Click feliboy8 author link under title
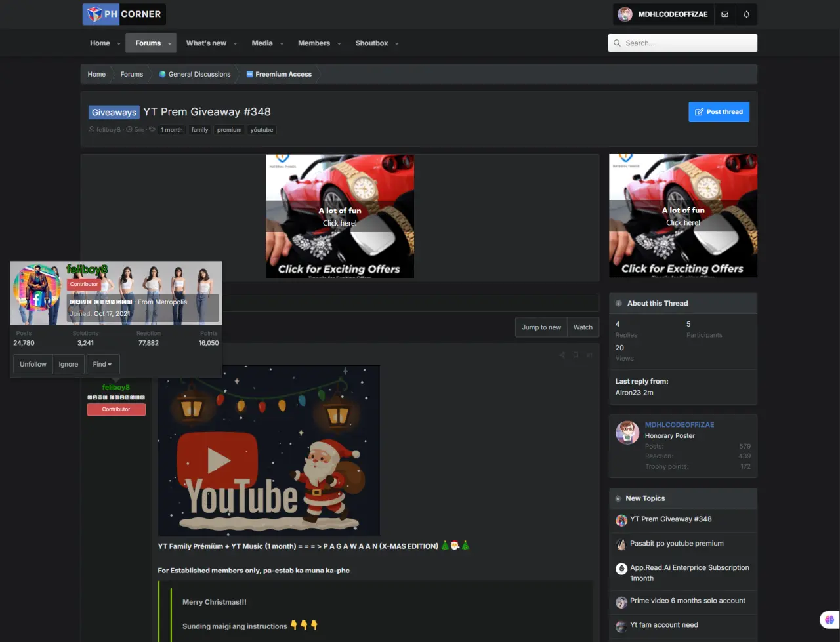The height and width of the screenshot is (642, 840). (108, 130)
